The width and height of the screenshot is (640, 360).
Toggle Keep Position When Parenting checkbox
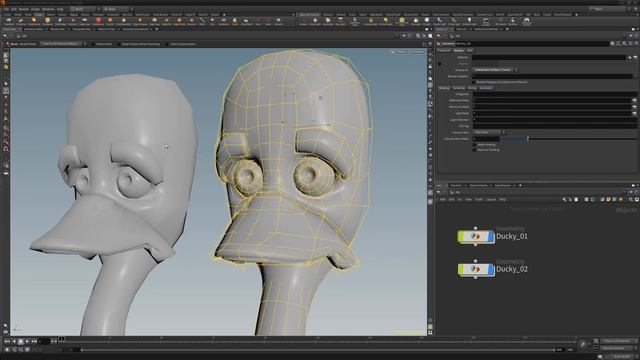click(x=119, y=44)
